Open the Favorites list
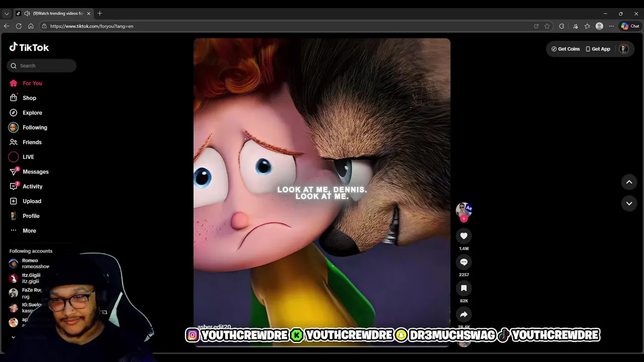Screen dimensions: 644x362 pos(587,26)
